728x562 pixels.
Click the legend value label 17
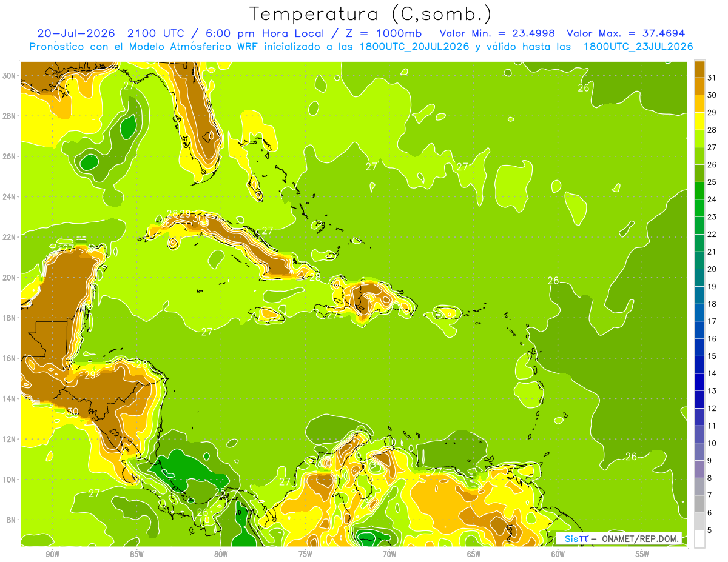pos(712,321)
